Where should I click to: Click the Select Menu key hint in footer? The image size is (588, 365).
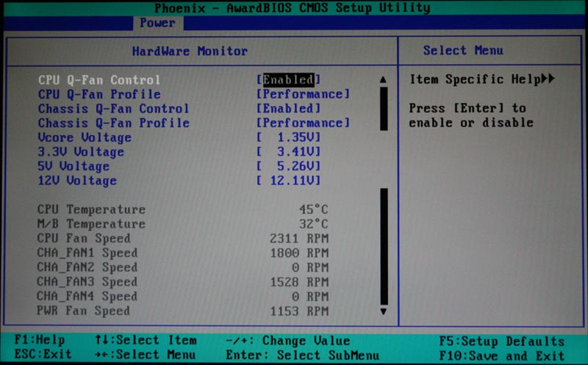coord(146,355)
